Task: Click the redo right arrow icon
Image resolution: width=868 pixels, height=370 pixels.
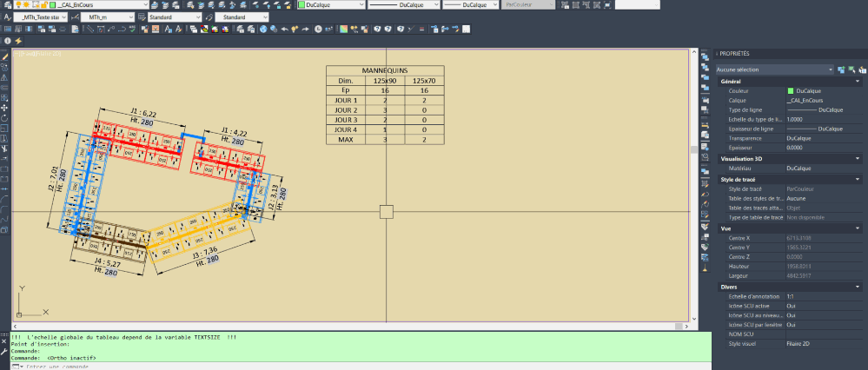Action: 305,30
